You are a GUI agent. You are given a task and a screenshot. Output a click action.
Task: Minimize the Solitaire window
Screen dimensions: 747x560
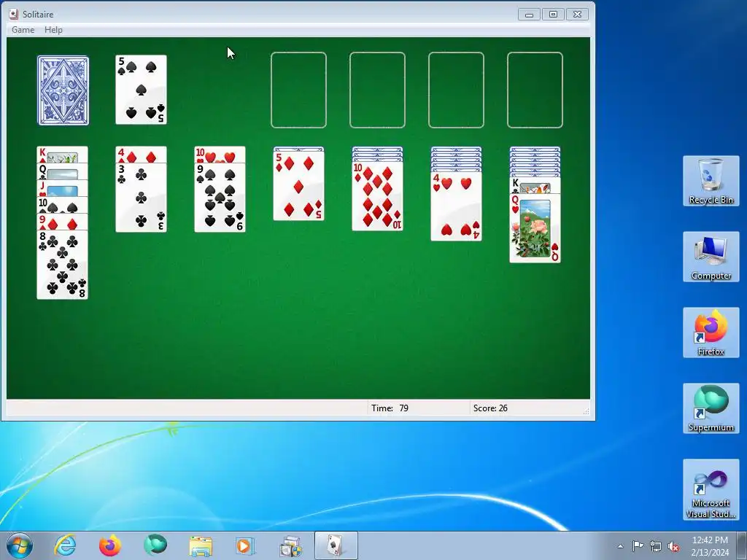[529, 15]
